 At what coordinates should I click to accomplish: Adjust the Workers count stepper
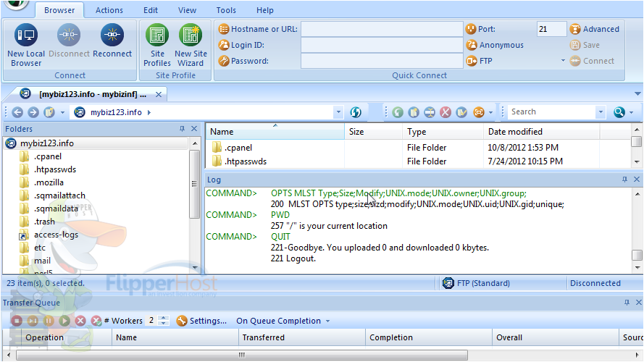tap(164, 321)
